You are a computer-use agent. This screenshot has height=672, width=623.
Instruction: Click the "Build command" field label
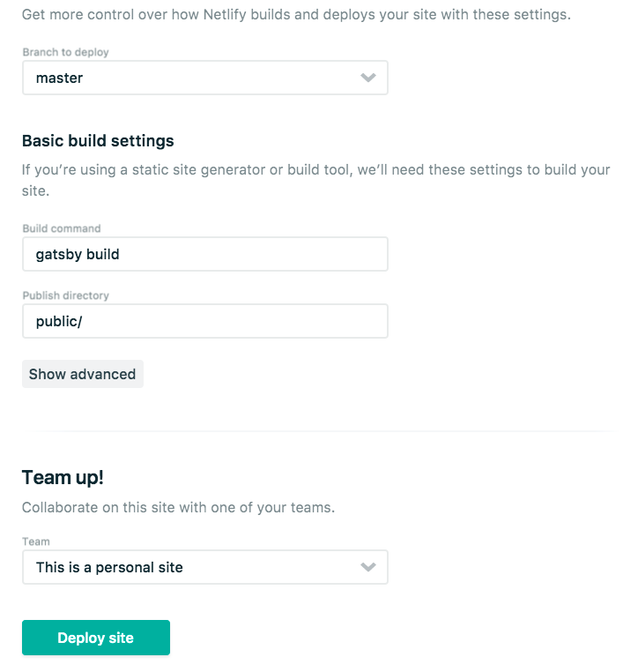(x=62, y=228)
